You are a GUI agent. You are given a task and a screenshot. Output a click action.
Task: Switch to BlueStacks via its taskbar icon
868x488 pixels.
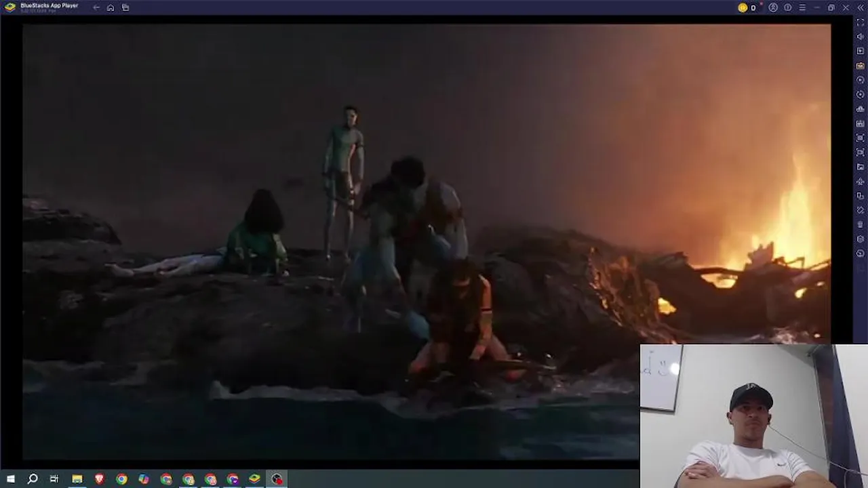pyautogui.click(x=254, y=479)
